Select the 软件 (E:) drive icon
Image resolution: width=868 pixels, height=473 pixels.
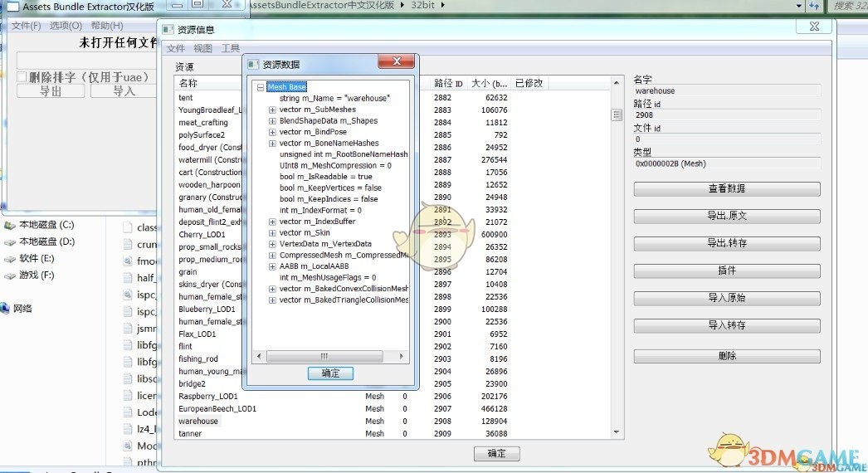10,258
